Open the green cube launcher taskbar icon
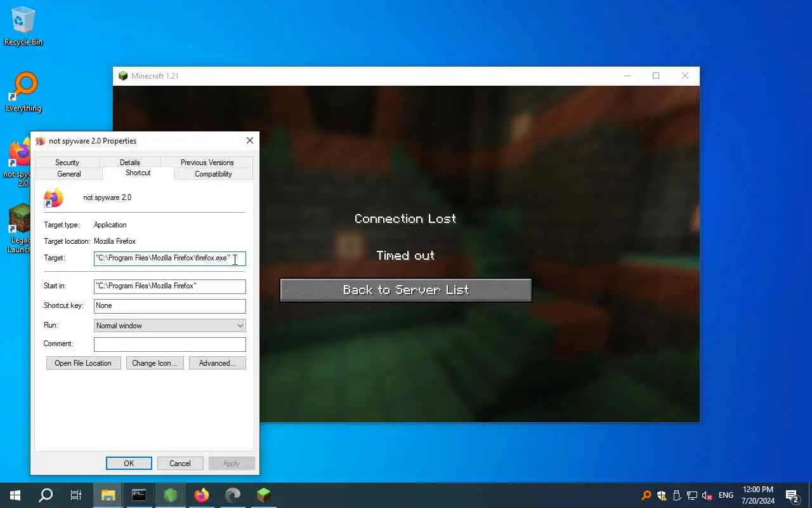This screenshot has height=508, width=812. click(170, 495)
